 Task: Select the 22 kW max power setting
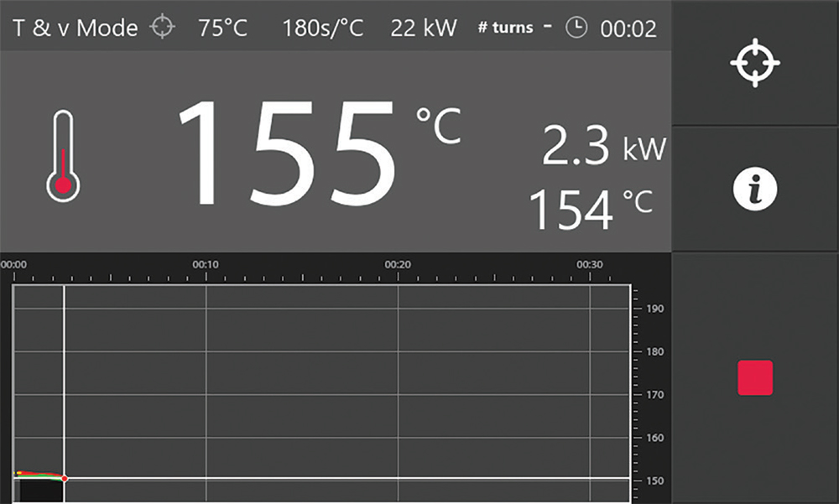click(424, 28)
